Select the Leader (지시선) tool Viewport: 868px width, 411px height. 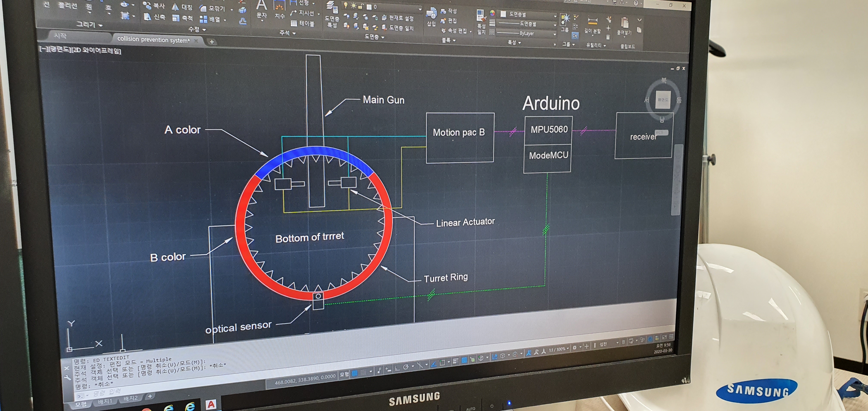303,13
